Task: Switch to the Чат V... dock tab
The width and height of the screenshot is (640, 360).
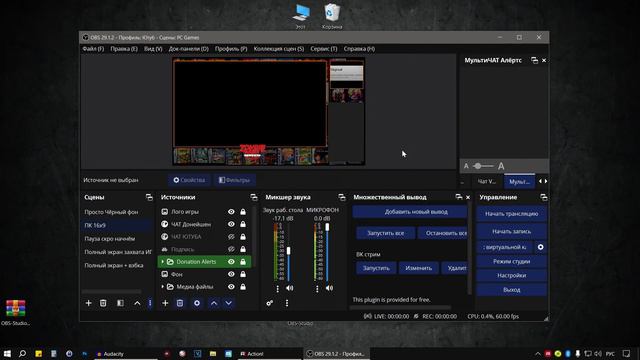Action: (487, 182)
